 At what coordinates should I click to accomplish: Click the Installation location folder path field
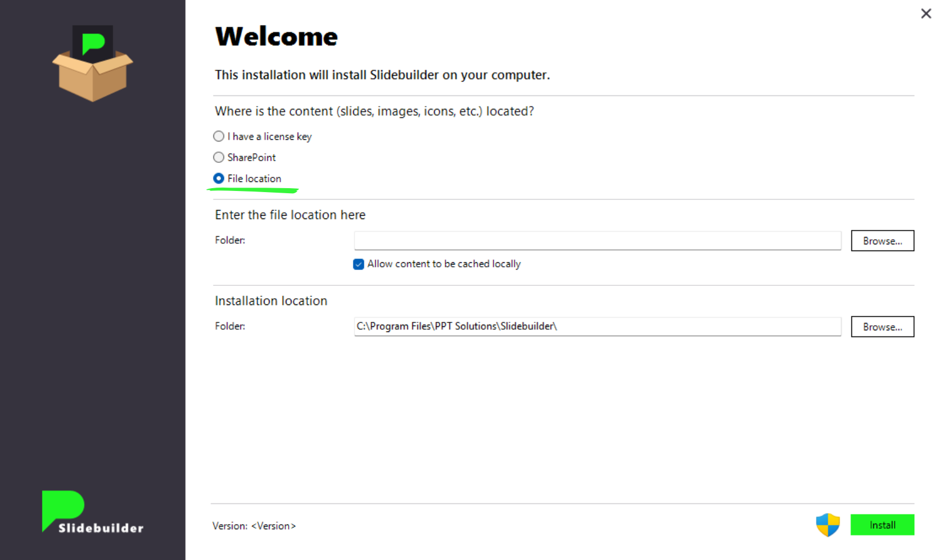click(598, 326)
